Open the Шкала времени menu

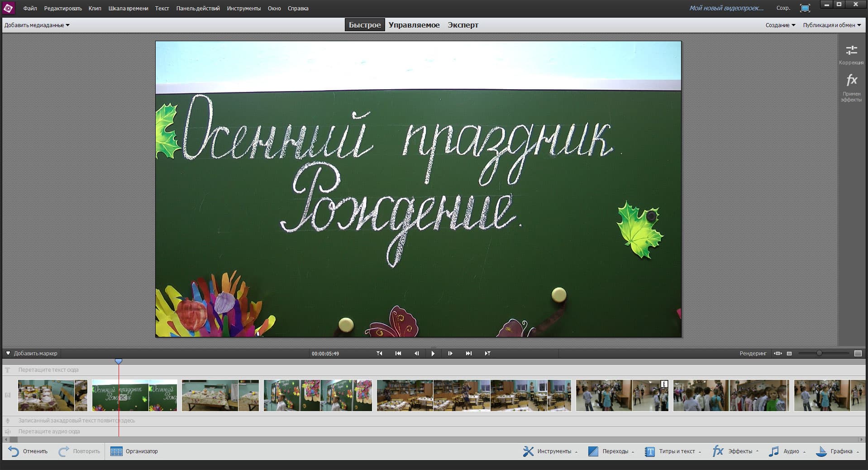pos(128,9)
